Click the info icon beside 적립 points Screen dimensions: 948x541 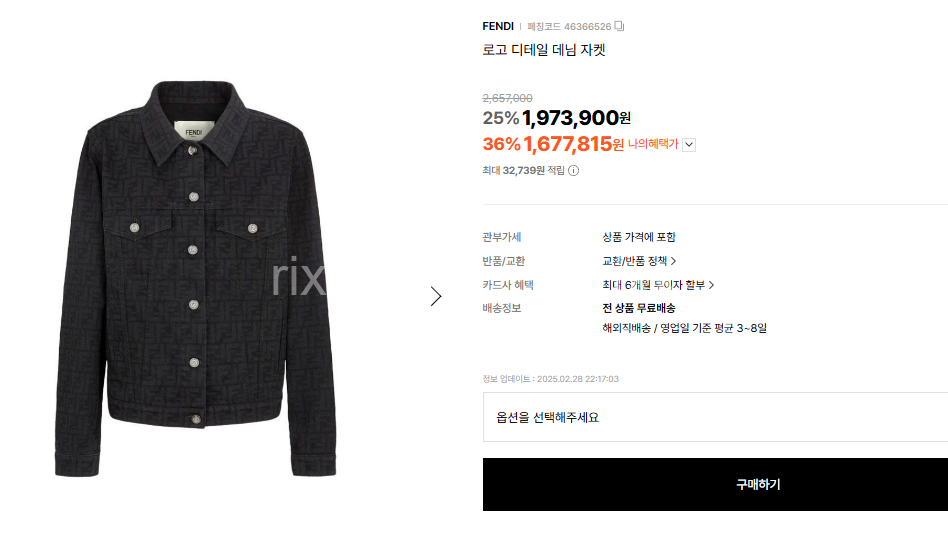[573, 170]
